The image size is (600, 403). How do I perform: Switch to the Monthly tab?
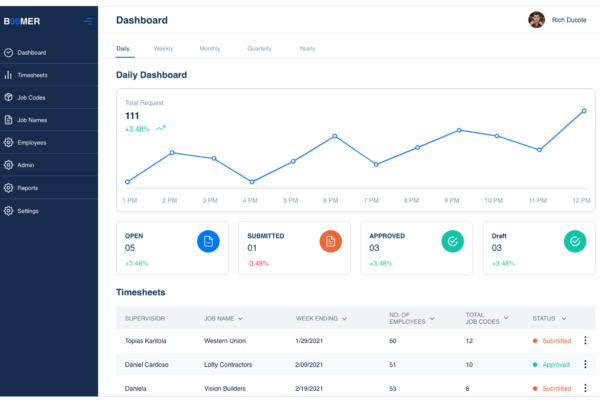coord(210,48)
